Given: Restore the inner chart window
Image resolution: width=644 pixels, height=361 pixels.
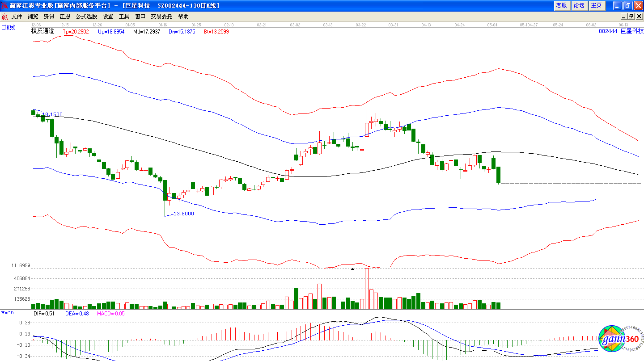Looking at the screenshot, I should point(632,17).
